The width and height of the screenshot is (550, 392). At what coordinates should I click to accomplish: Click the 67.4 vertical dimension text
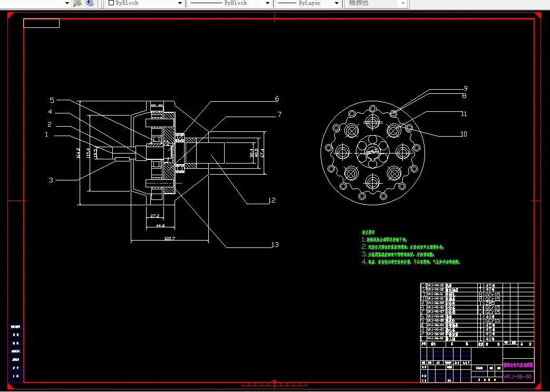pyautogui.click(x=263, y=153)
